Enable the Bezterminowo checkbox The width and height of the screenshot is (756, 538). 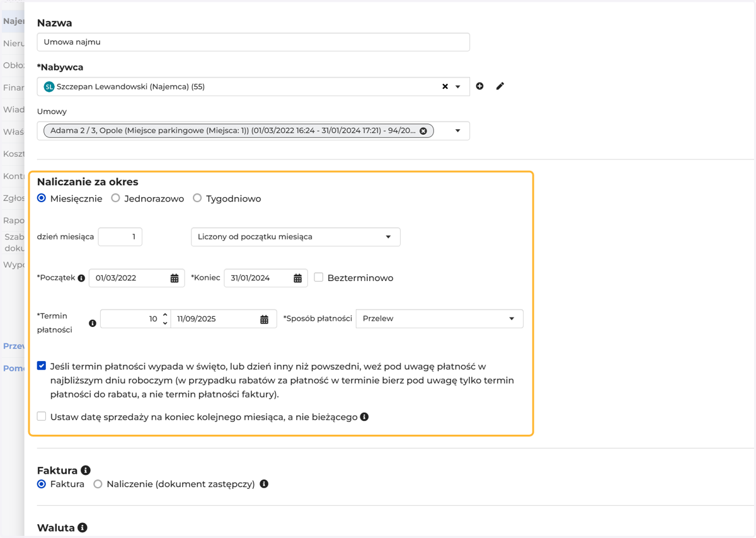(319, 277)
